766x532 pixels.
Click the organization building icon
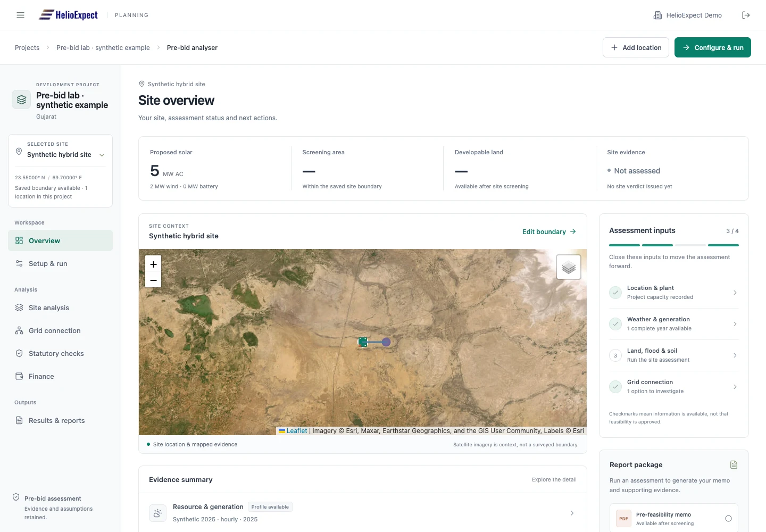[657, 15]
